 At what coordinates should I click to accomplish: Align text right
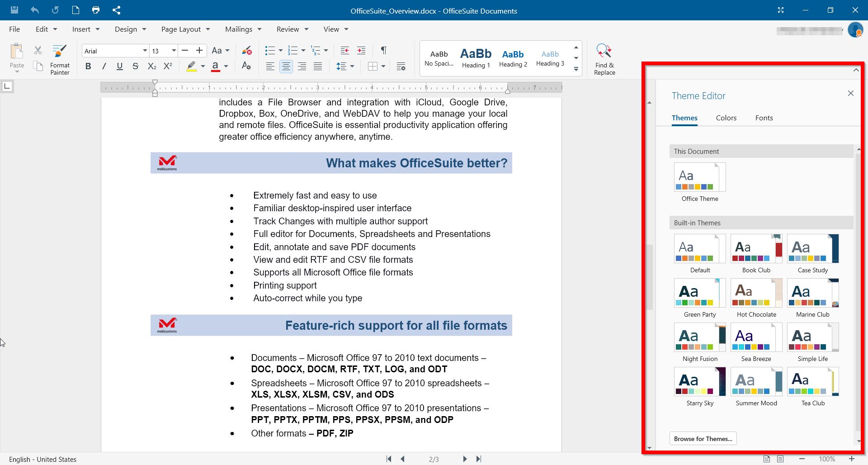[302, 66]
